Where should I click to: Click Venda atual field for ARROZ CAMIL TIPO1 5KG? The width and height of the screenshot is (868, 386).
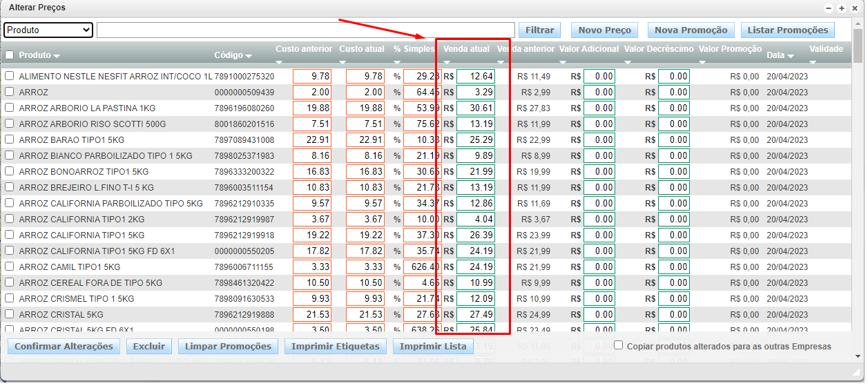pos(475,267)
